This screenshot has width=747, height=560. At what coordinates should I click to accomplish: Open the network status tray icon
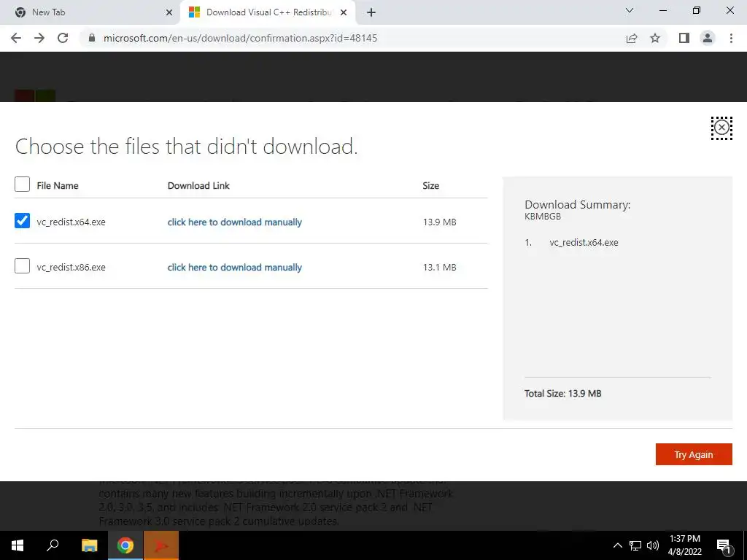(635, 545)
